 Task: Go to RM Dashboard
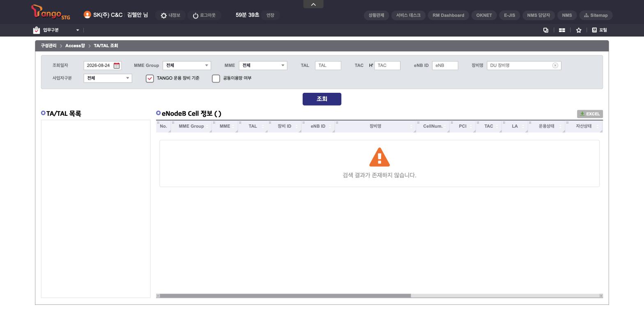[x=448, y=15]
